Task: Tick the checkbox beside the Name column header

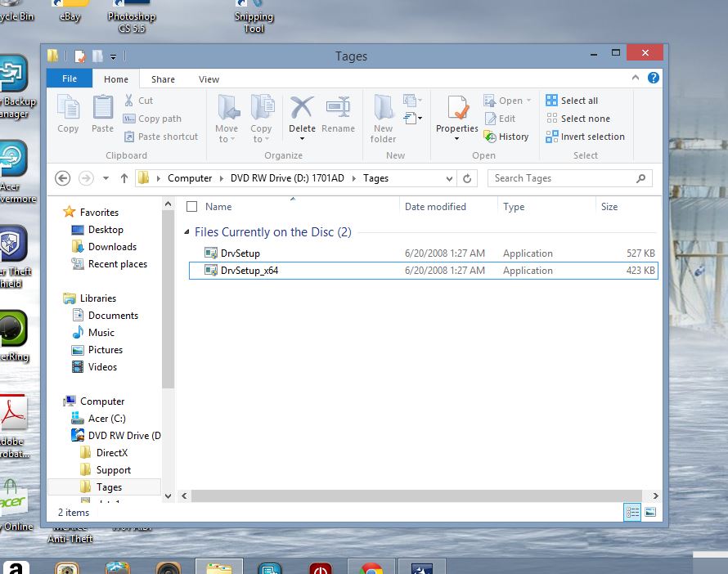Action: coord(194,206)
